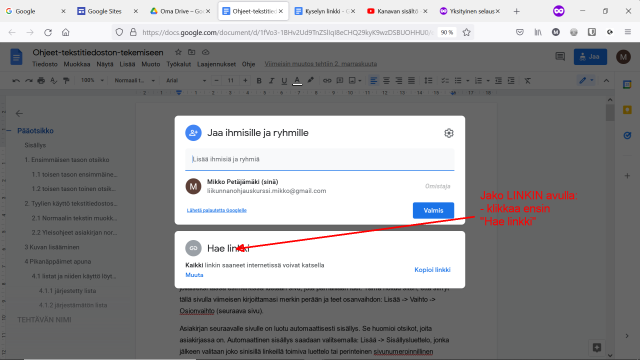Open share settings gear in dialog
The image size is (640, 360).
click(449, 133)
